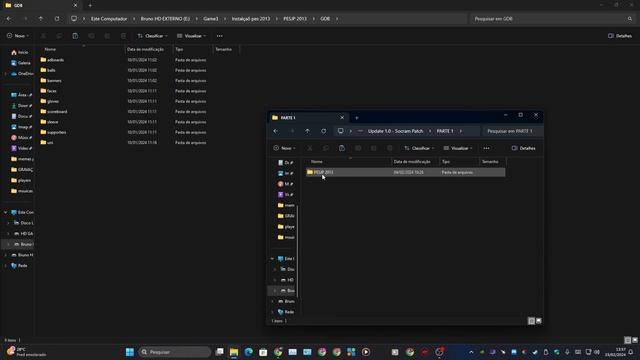Open ellipsis more options in PARTE 1 toolbar
The height and width of the screenshot is (360, 640).
486,148
